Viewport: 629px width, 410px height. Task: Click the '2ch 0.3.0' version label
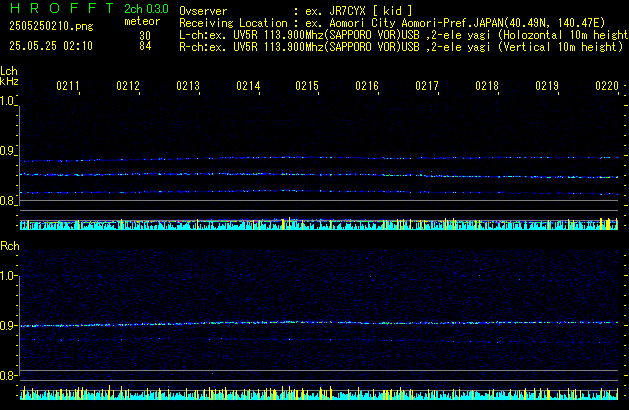[146, 9]
